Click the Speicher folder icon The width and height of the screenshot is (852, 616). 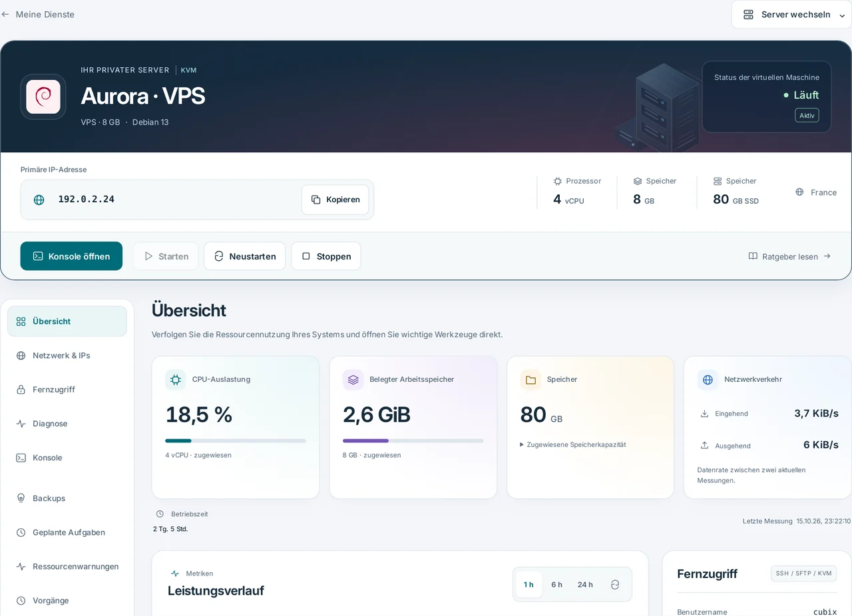[x=531, y=380]
